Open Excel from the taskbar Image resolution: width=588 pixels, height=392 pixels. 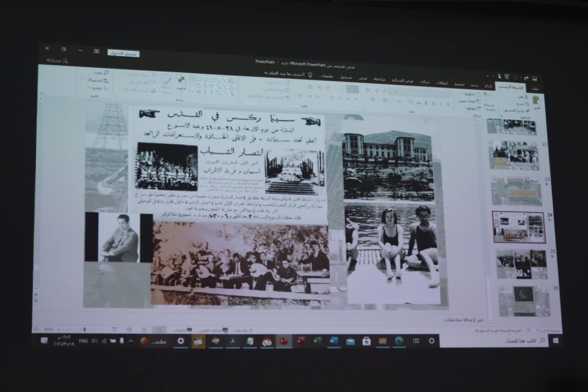point(318,342)
